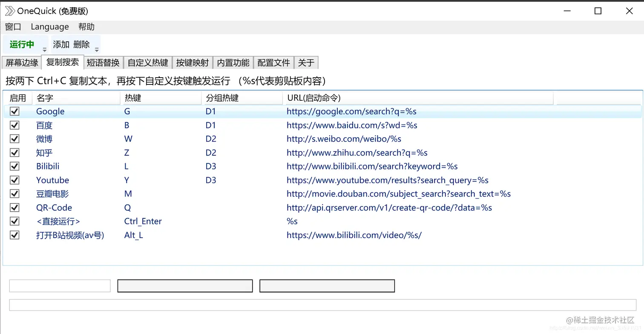Open the 内置功能 tab
This screenshot has width=644, height=334.
[233, 63]
